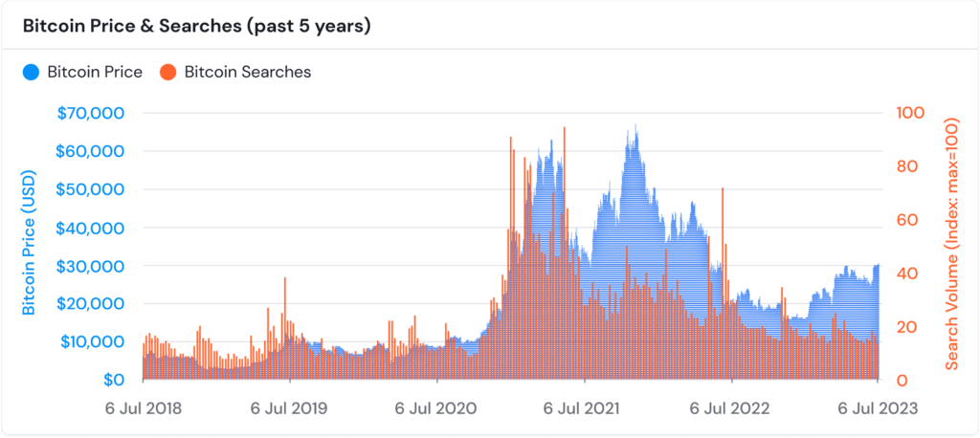Screen dimensions: 980x438
Task: Click the tallest orange search spike near mid-2021
Action: [x=565, y=253]
